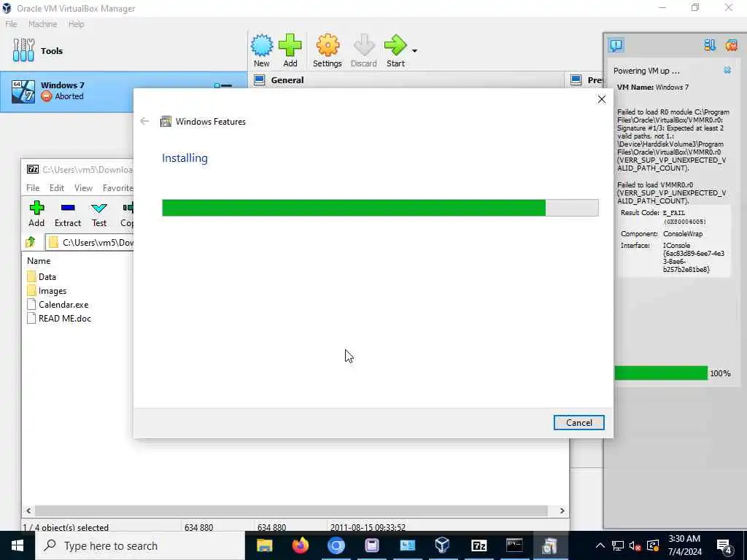
Task: Open the VirtualBox Help menu
Action: [x=76, y=24]
